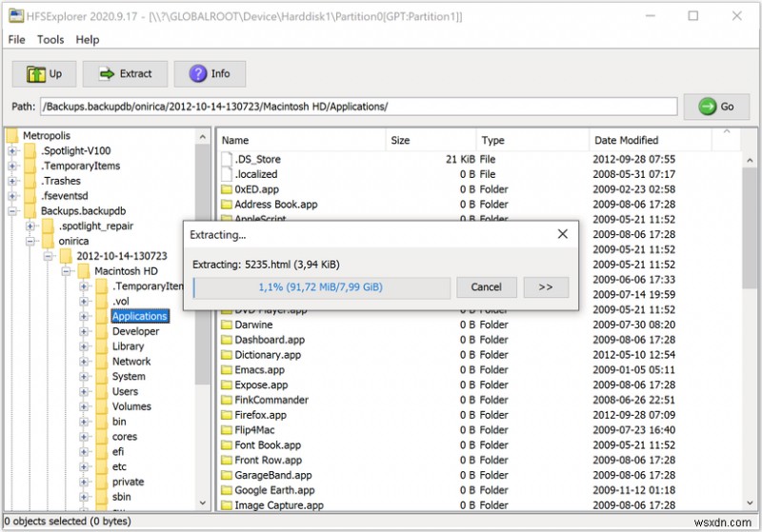The height and width of the screenshot is (532, 762).
Task: Expand the .Spotlight-V100 tree node
Action: pos(12,151)
